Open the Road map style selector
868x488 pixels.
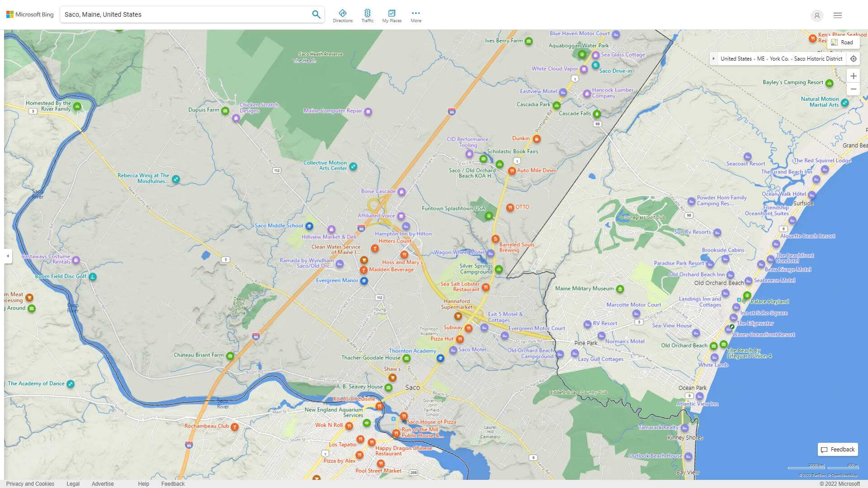844,42
